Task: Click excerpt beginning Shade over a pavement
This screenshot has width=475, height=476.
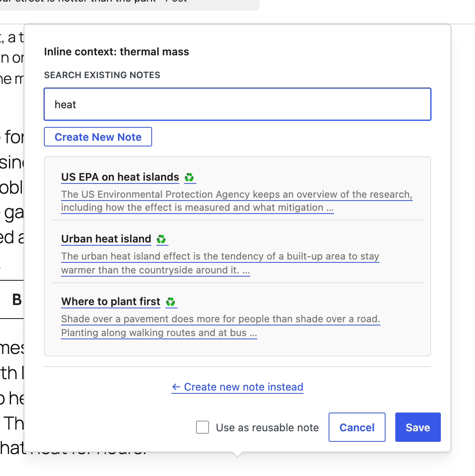Action: (221, 326)
